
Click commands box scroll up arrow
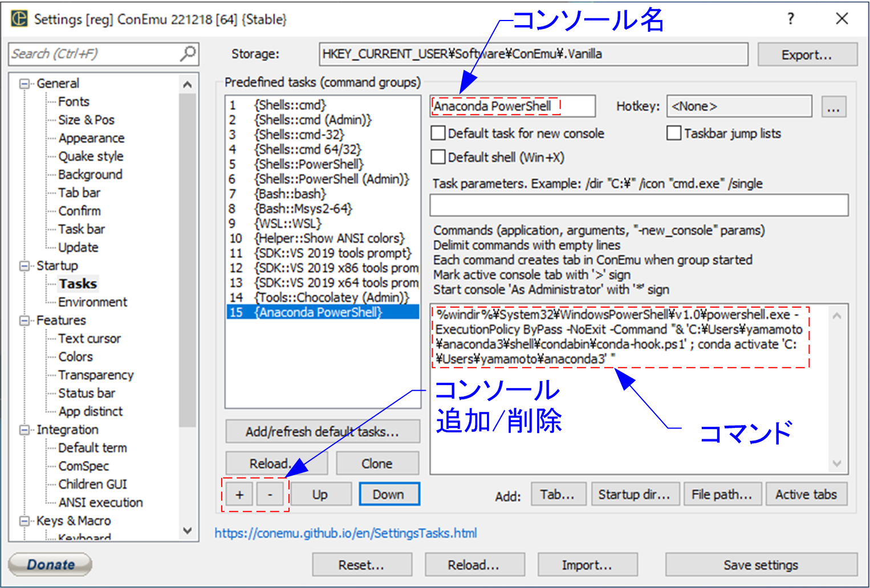837,315
